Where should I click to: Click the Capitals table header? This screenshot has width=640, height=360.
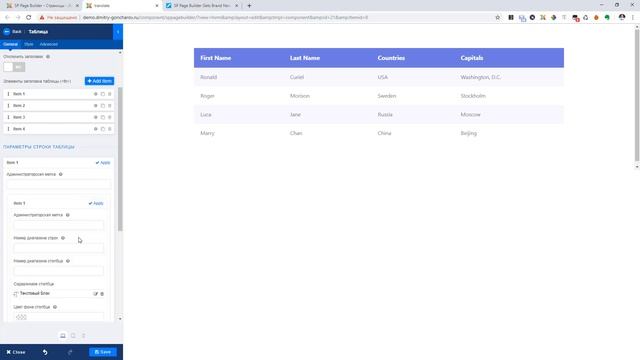click(472, 58)
